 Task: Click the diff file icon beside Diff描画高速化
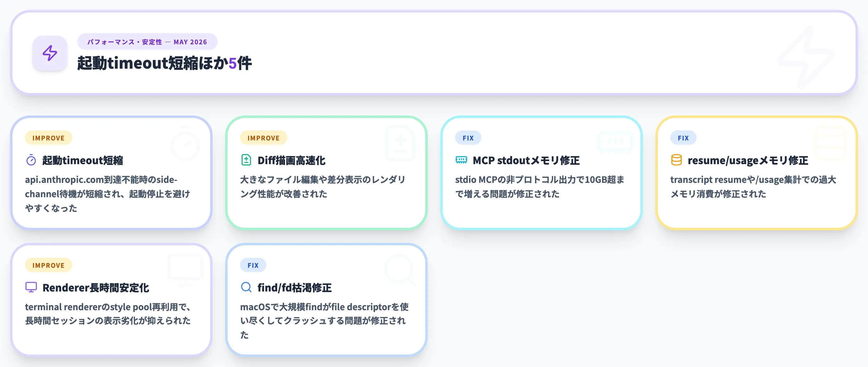coord(246,160)
